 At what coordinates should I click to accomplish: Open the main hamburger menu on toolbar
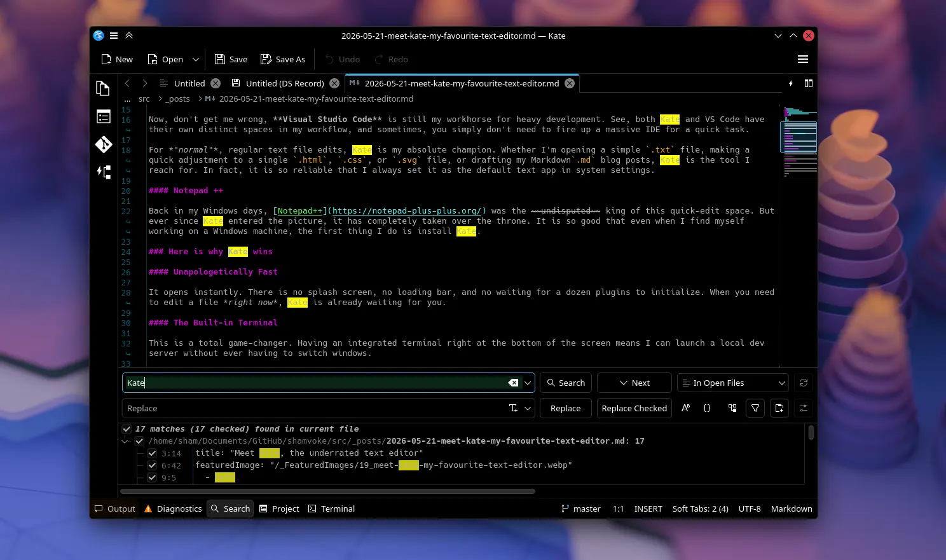pos(803,59)
